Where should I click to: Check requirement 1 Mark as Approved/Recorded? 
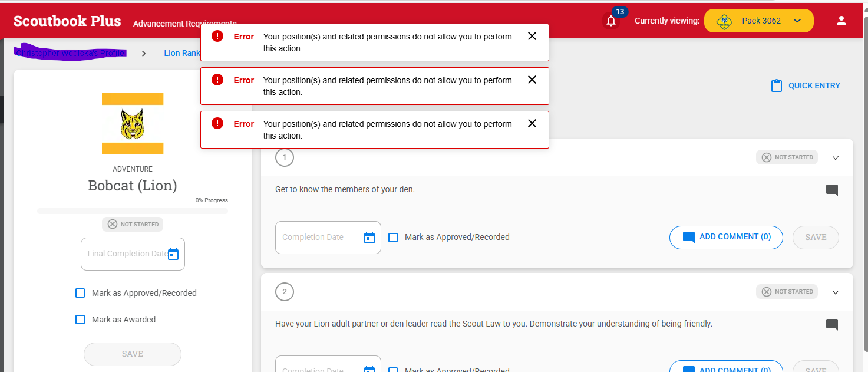coord(393,238)
